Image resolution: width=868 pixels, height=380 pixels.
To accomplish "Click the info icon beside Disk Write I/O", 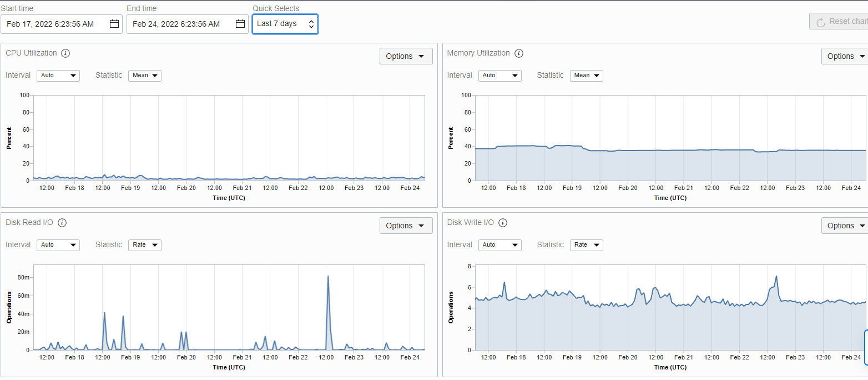I will 503,223.
